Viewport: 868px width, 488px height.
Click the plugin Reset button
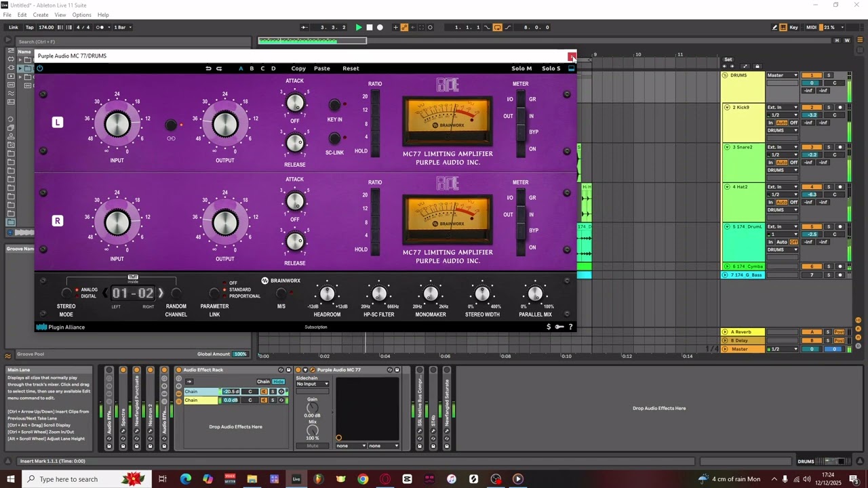click(x=351, y=68)
